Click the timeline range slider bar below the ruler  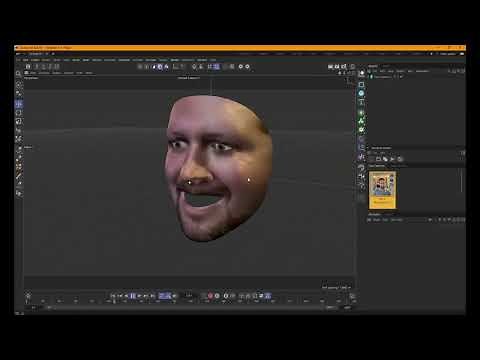[x=187, y=308]
